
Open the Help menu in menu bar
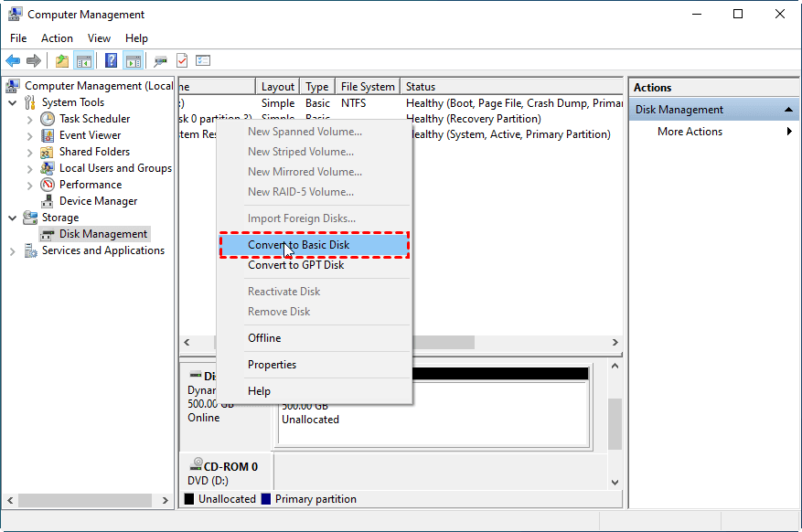point(136,38)
